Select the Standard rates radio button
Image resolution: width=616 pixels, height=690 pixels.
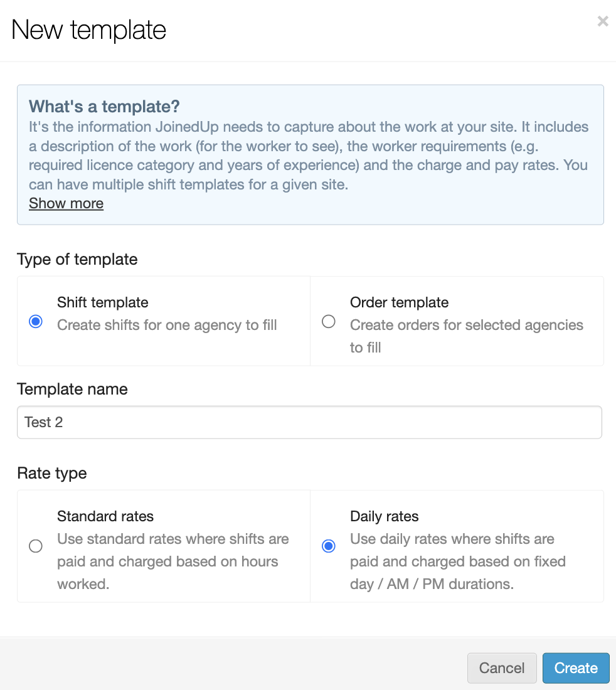[36, 546]
